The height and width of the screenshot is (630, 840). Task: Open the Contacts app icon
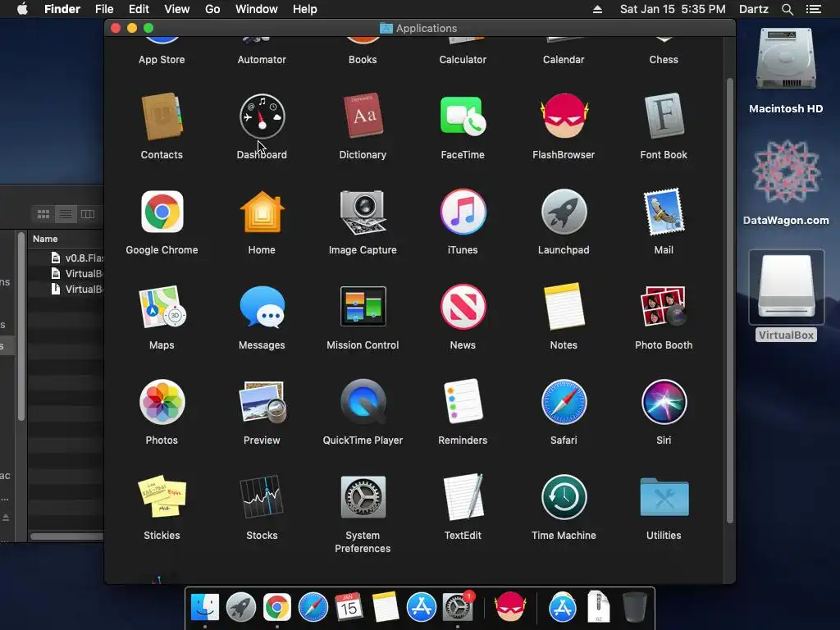[x=162, y=116]
